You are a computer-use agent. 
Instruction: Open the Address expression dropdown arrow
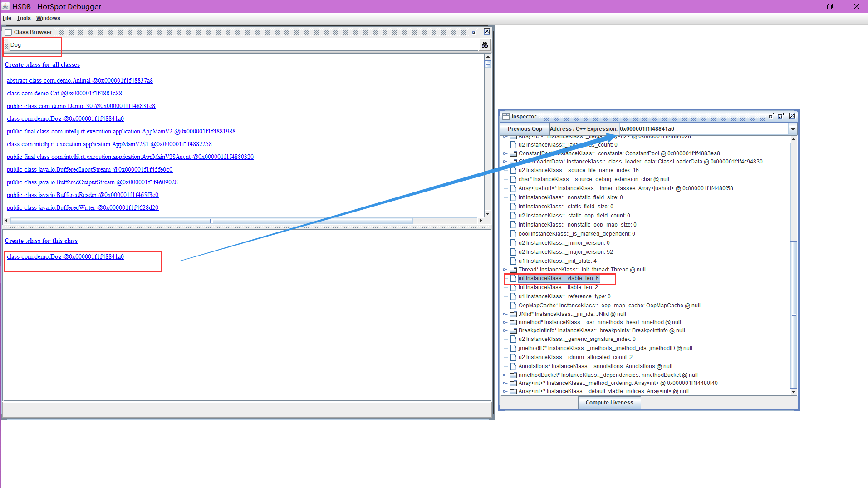click(793, 129)
